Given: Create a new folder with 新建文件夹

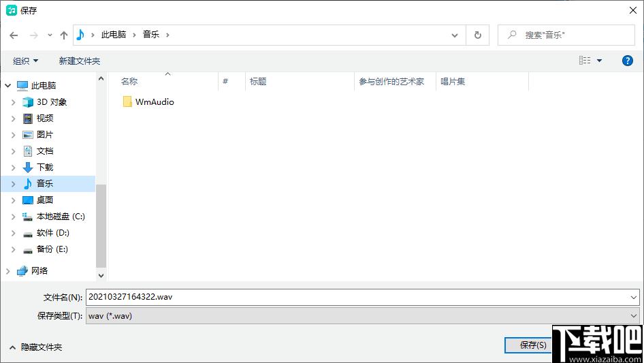Looking at the screenshot, I should [79, 61].
